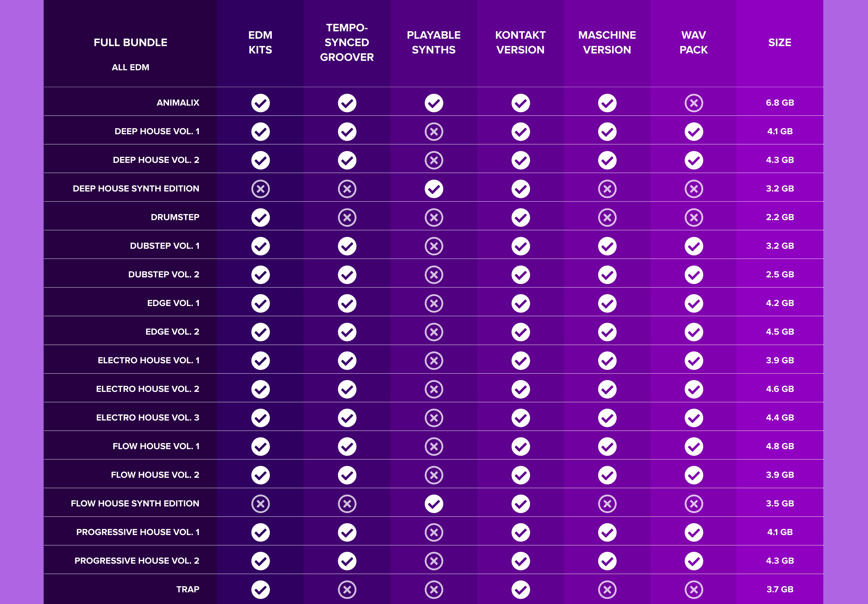Click Animalix EDM Kits checkmark icon
The image size is (868, 604).
pos(260,103)
